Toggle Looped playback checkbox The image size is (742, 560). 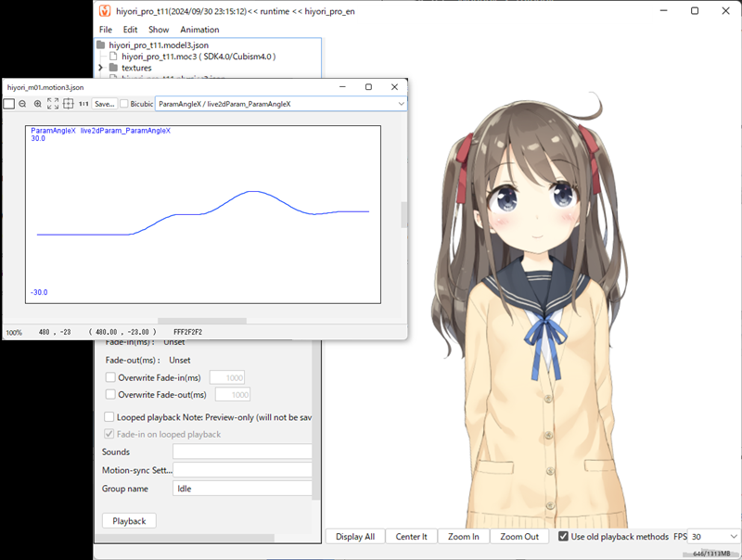coord(110,417)
